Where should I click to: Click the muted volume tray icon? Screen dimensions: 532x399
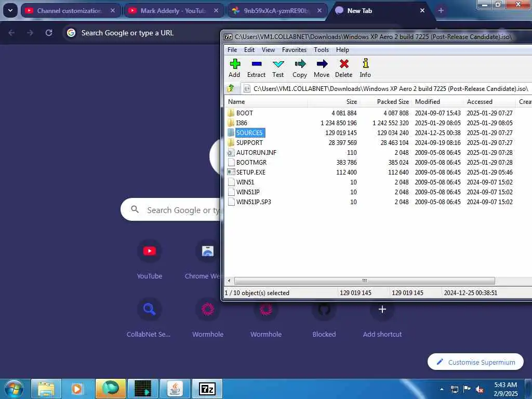[480, 390]
